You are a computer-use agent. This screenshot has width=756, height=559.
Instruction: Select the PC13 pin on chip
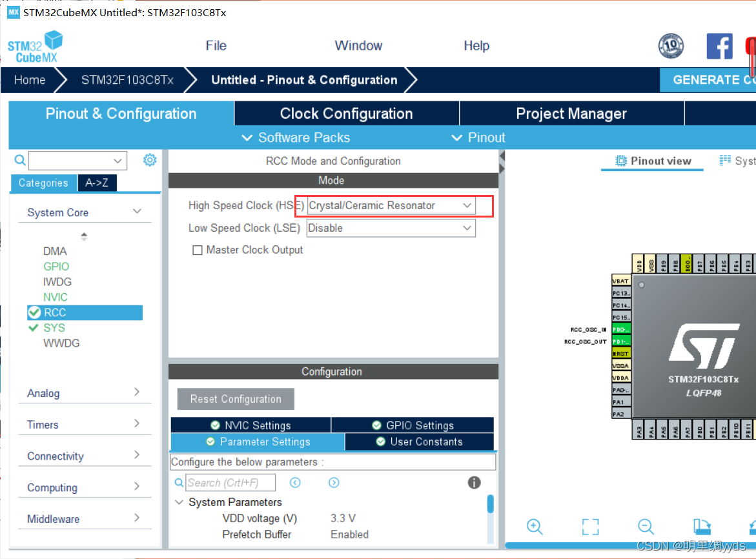pos(621,293)
